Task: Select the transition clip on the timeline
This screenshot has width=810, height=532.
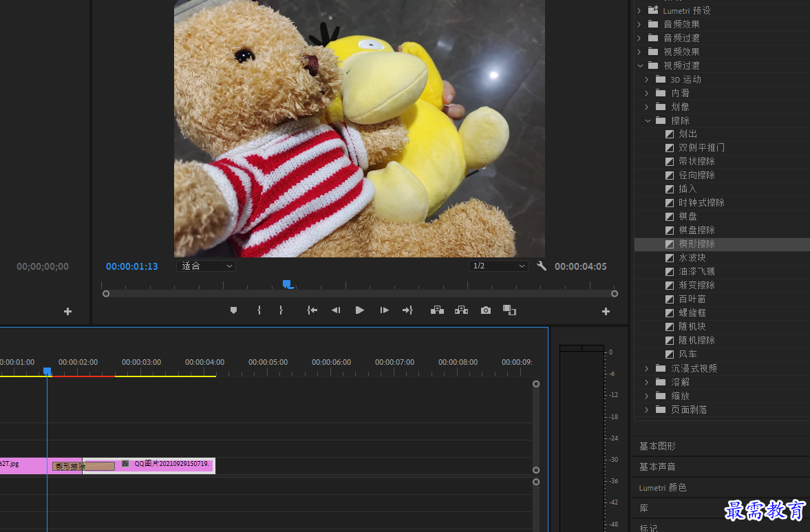Action: tap(83, 467)
